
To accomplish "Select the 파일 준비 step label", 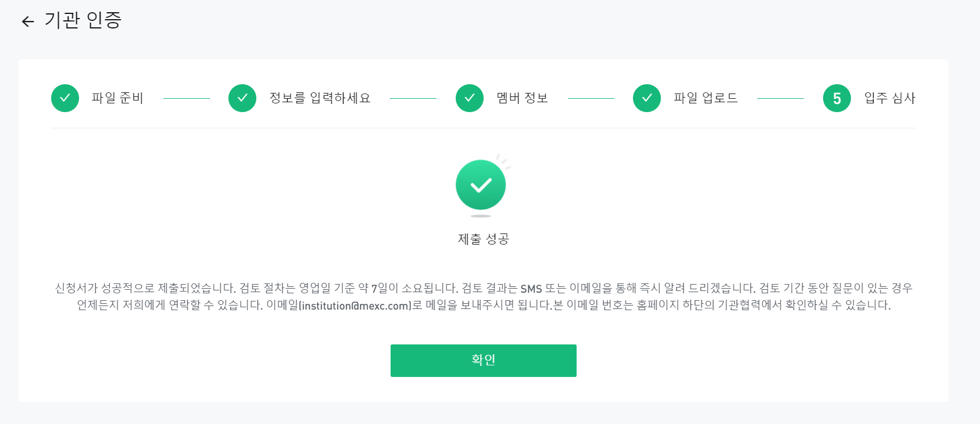I will click(x=117, y=98).
